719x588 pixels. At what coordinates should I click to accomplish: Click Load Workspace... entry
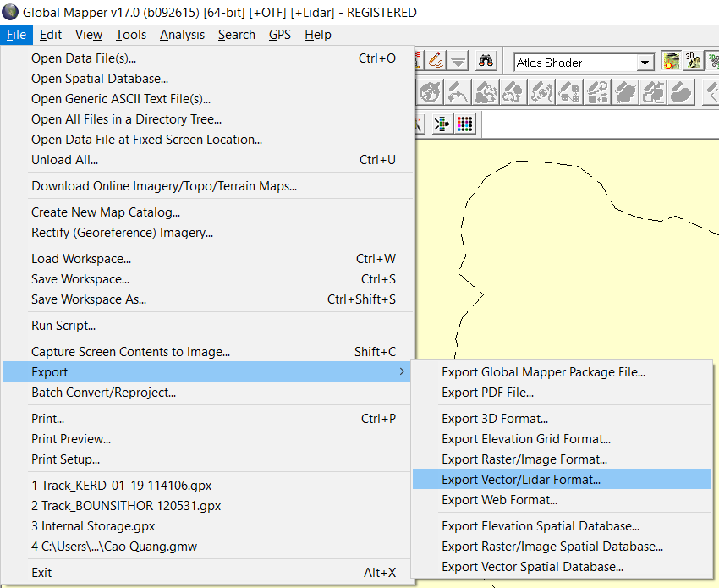[x=208, y=259]
